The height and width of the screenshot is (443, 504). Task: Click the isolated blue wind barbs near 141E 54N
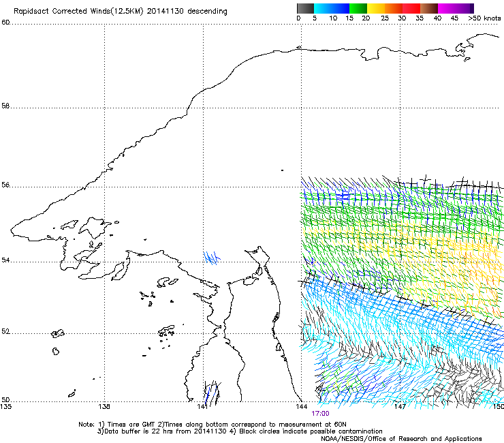coord(212,258)
